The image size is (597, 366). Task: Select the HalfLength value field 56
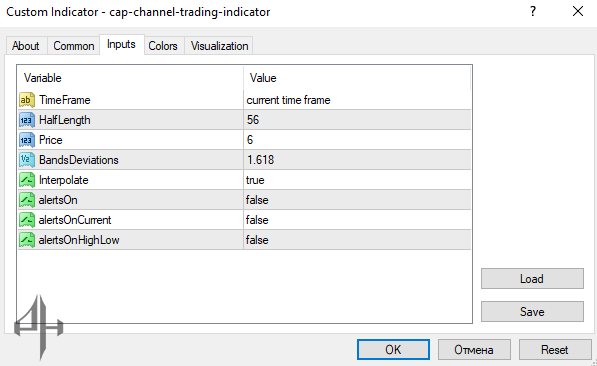[x=357, y=120]
